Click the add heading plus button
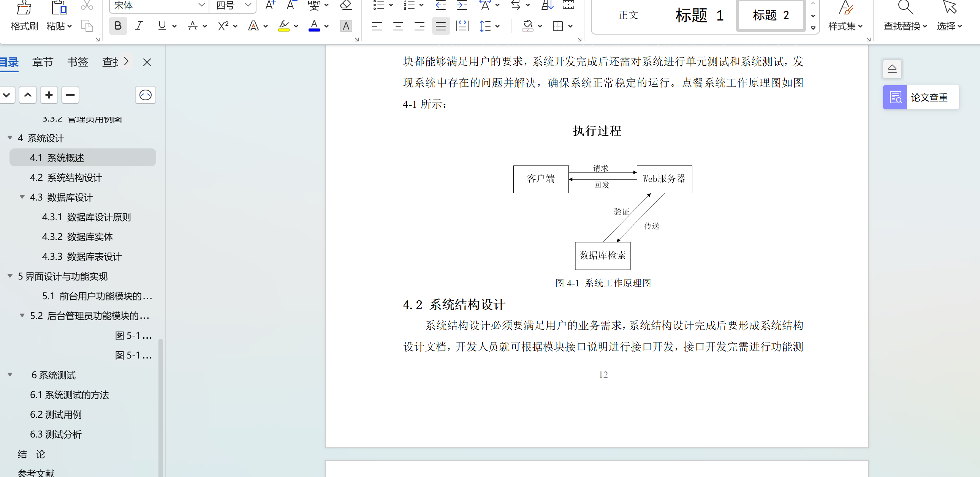The height and width of the screenshot is (477, 980). 49,95
